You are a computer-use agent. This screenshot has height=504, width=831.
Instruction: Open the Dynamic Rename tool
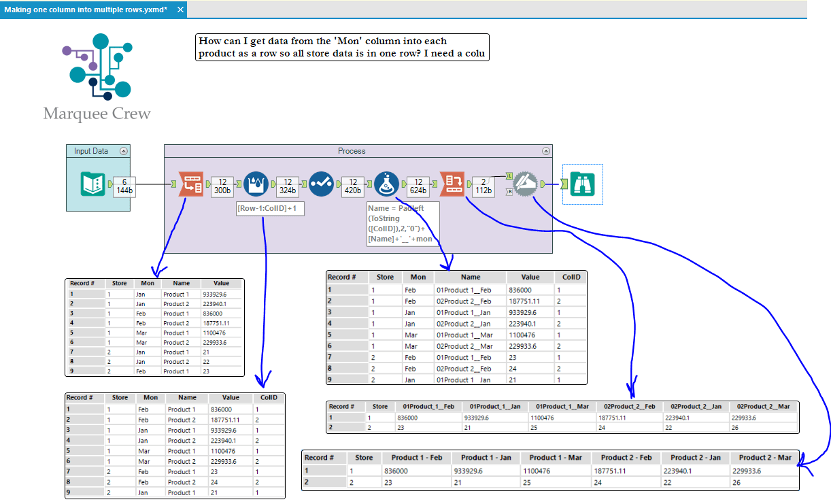point(524,184)
